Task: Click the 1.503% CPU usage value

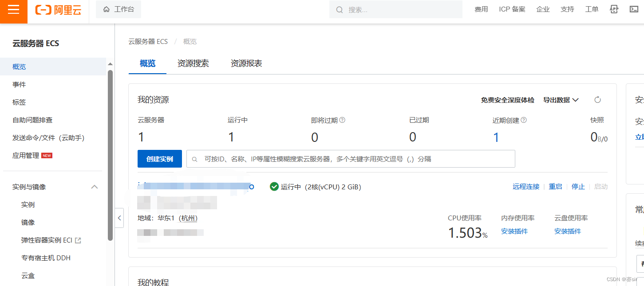Action: (x=468, y=233)
